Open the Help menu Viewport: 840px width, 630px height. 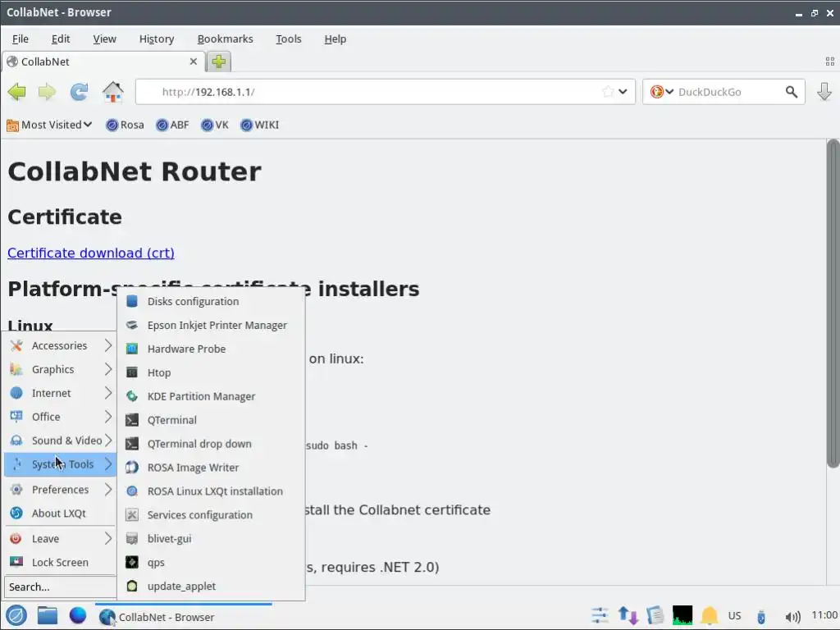(x=336, y=39)
